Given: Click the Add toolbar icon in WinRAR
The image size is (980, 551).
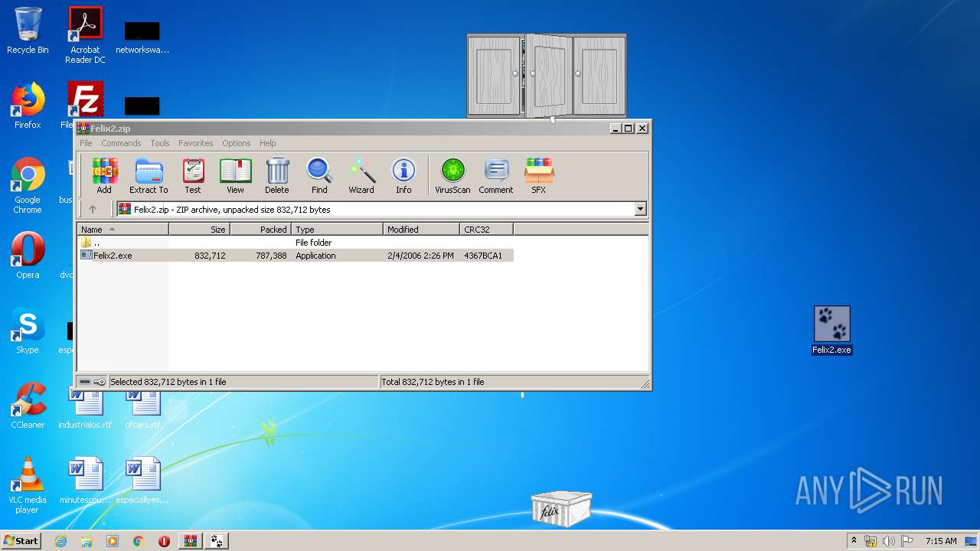Looking at the screenshot, I should click(x=104, y=176).
